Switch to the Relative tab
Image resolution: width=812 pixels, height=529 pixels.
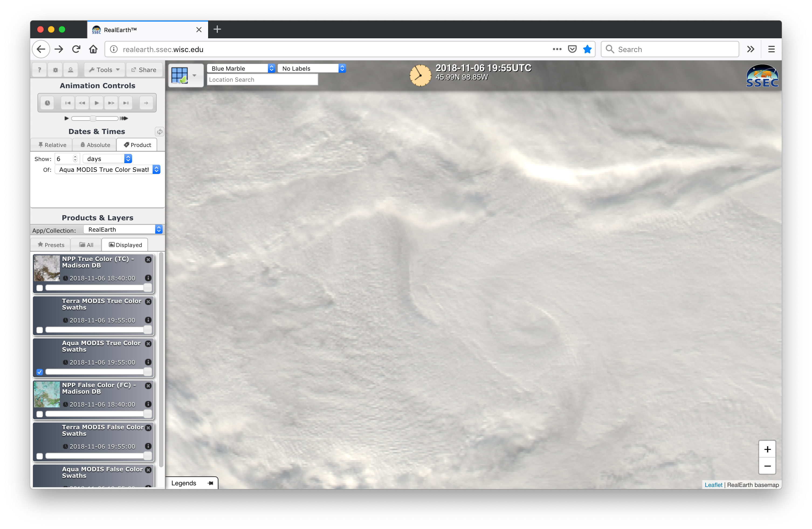[52, 145]
